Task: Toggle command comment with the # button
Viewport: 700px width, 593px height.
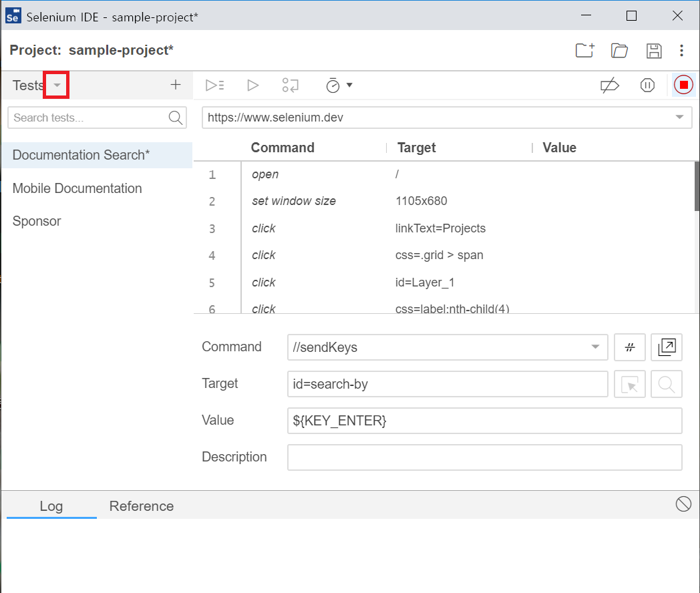Action: point(629,347)
